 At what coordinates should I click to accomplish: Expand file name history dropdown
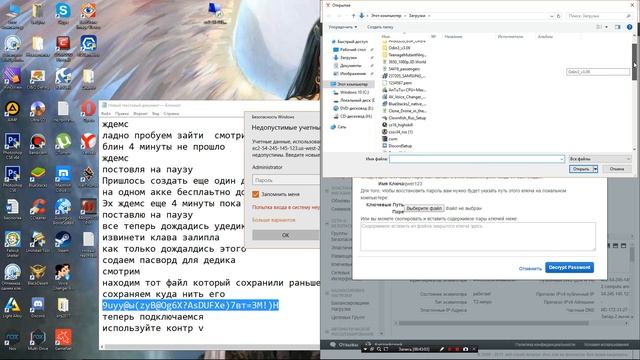pyautogui.click(x=562, y=159)
